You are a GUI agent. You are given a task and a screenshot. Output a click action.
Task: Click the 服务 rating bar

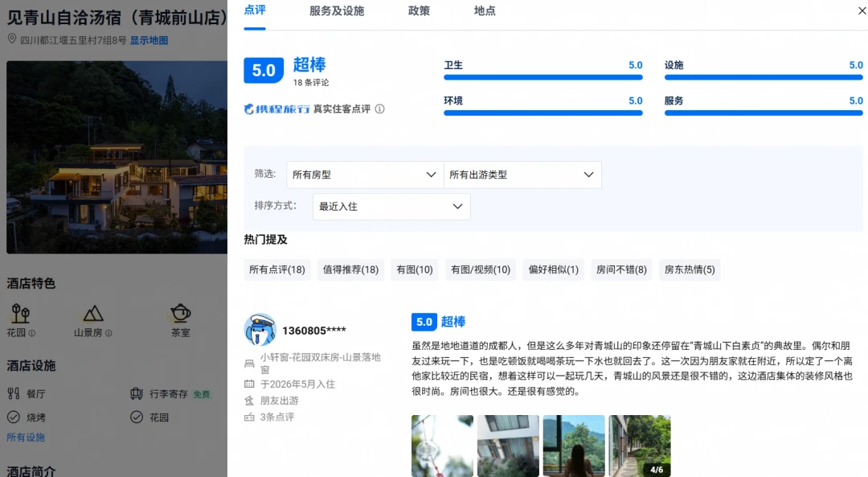(x=764, y=113)
